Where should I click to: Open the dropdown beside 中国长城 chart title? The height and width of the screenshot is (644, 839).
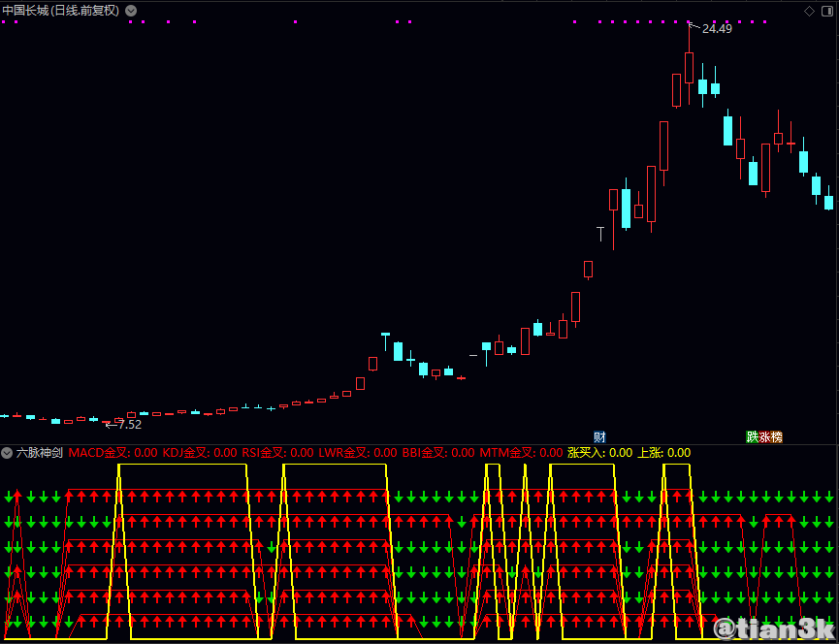[131, 11]
